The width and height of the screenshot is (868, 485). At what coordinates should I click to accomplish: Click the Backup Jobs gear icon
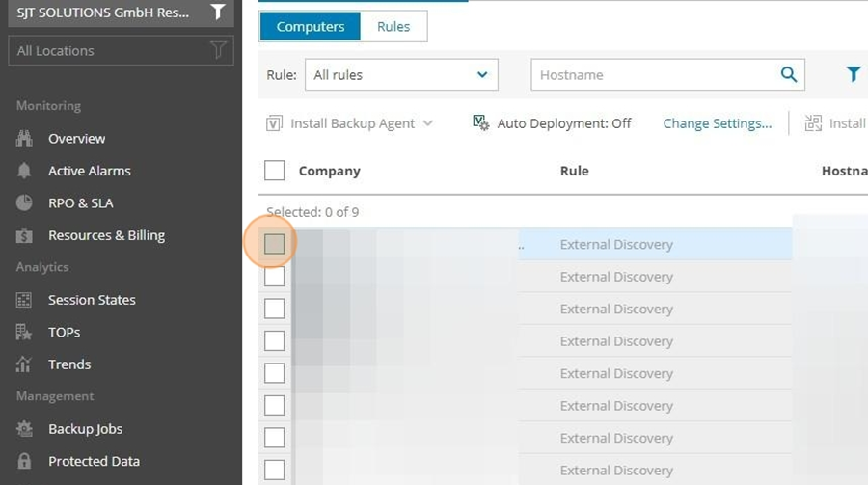click(24, 429)
